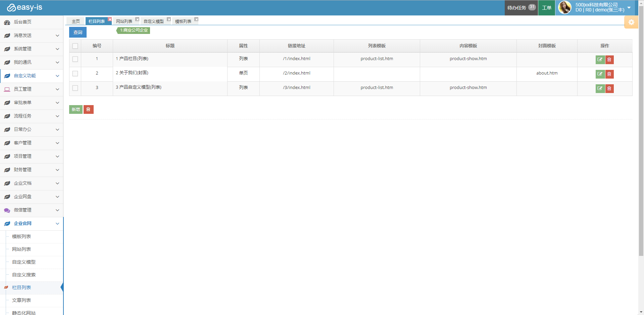The width and height of the screenshot is (644, 315).
Task: Check the box for row 3
Action: [75, 88]
